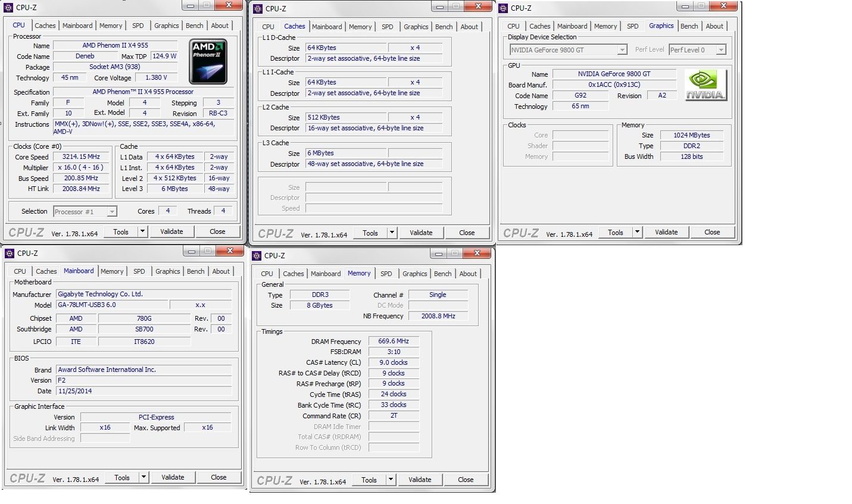Click L3 Cache size 6 MBytes field

pyautogui.click(x=346, y=153)
